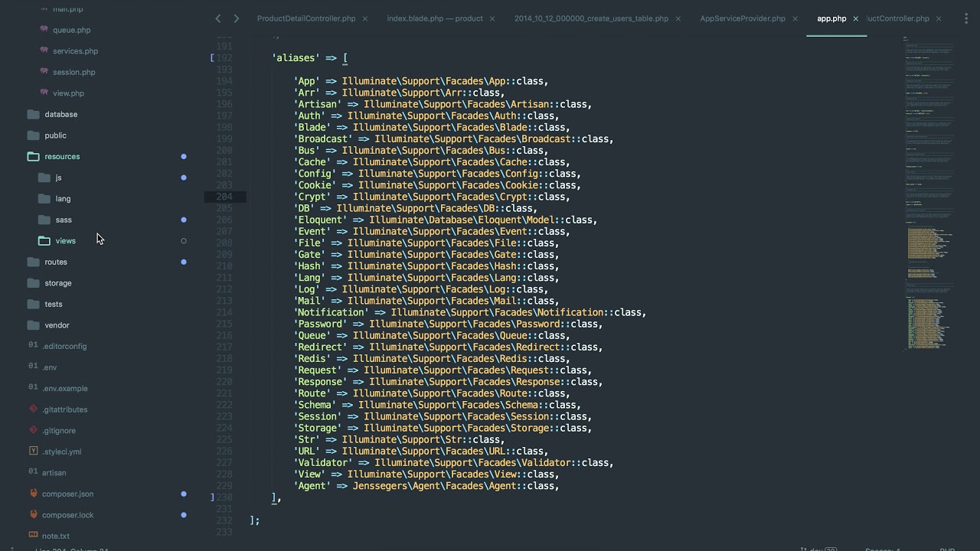Fold the aliases array at line 192
This screenshot has height=551, width=980.
tap(212, 57)
